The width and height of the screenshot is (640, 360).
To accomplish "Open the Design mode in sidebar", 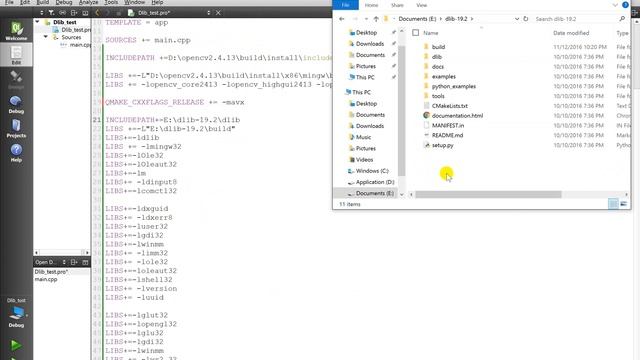I will pyautogui.click(x=16, y=79).
